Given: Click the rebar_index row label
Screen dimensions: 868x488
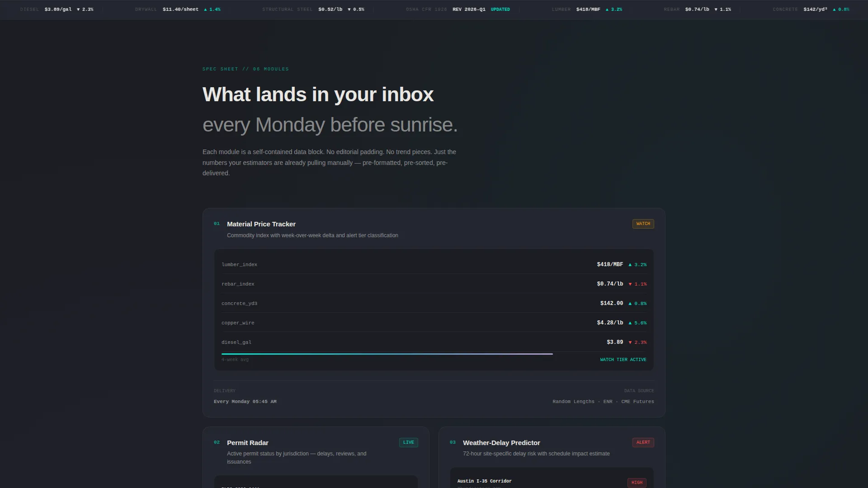Looking at the screenshot, I should click(x=238, y=284).
